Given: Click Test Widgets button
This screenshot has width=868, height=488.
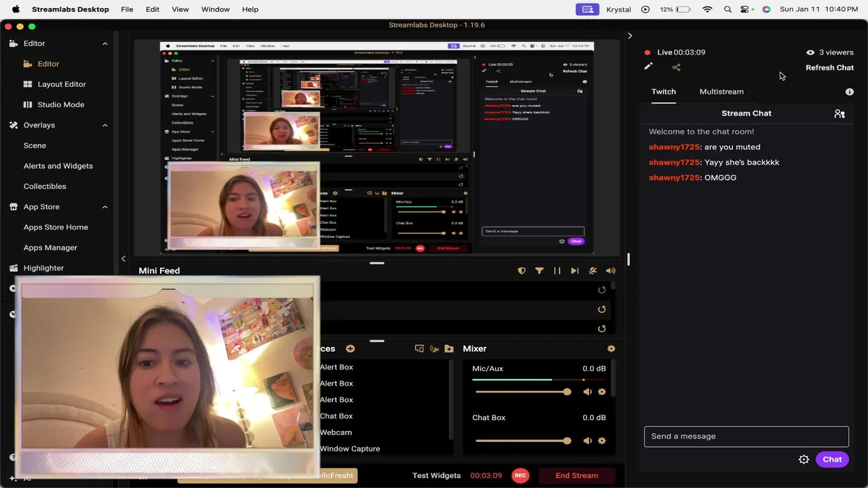Looking at the screenshot, I should [x=436, y=476].
